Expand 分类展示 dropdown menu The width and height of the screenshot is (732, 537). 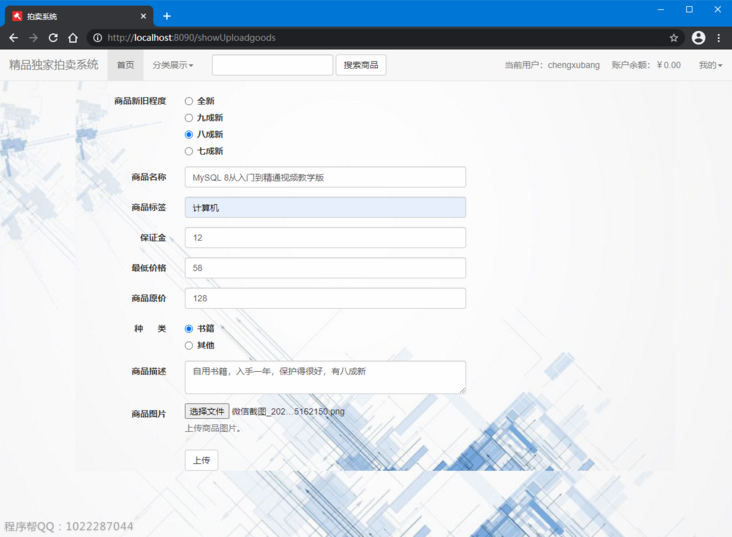click(x=173, y=65)
